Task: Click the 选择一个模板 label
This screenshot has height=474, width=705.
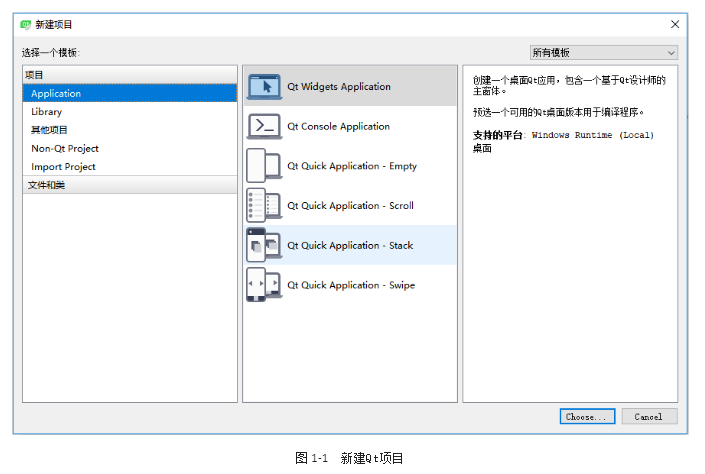Action: coord(51,53)
